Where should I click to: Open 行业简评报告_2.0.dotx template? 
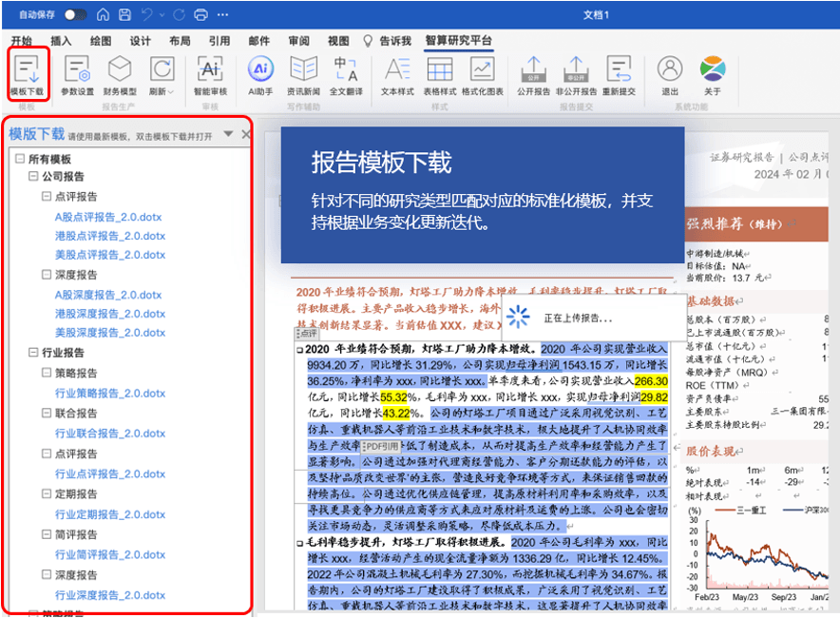click(110, 554)
